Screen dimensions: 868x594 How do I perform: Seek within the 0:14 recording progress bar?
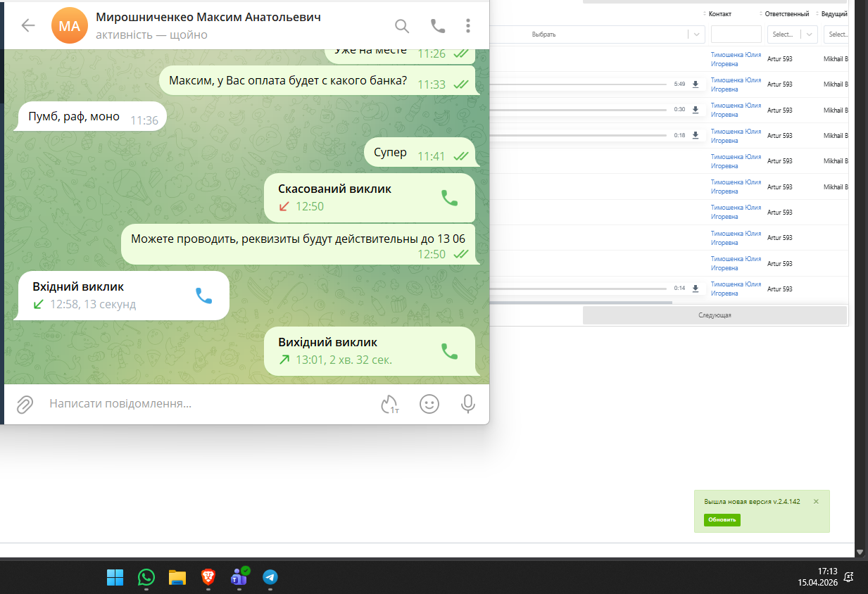point(578,288)
